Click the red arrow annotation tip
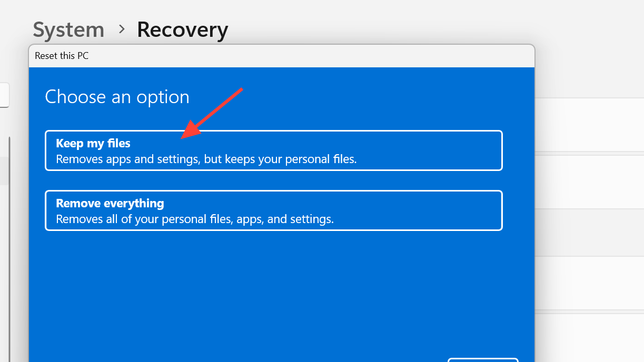 (x=183, y=138)
